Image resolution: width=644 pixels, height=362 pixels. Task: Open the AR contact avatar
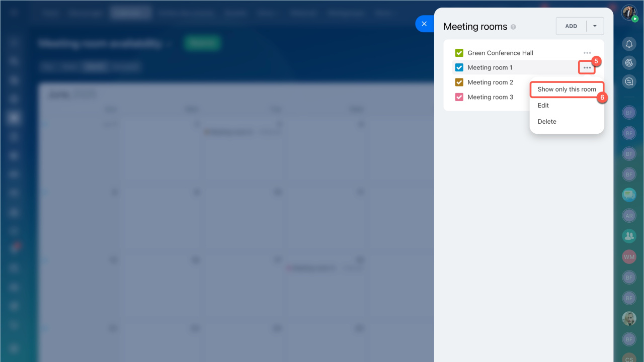[x=629, y=216]
